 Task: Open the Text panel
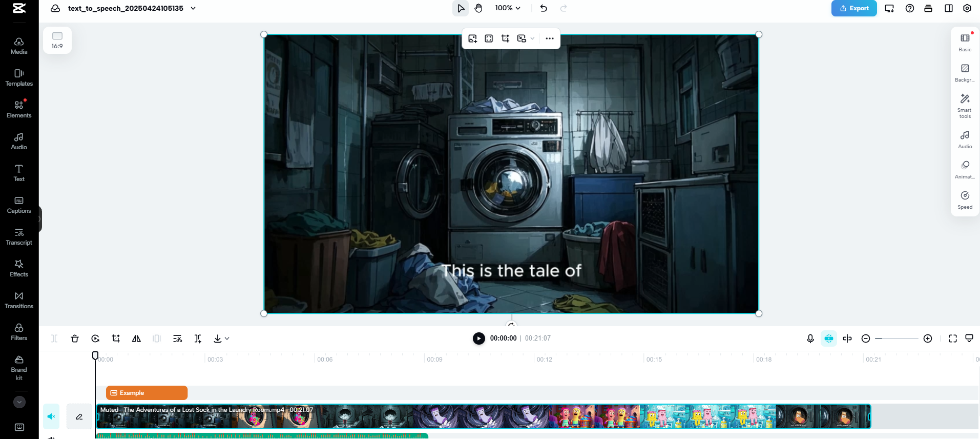coord(19,173)
